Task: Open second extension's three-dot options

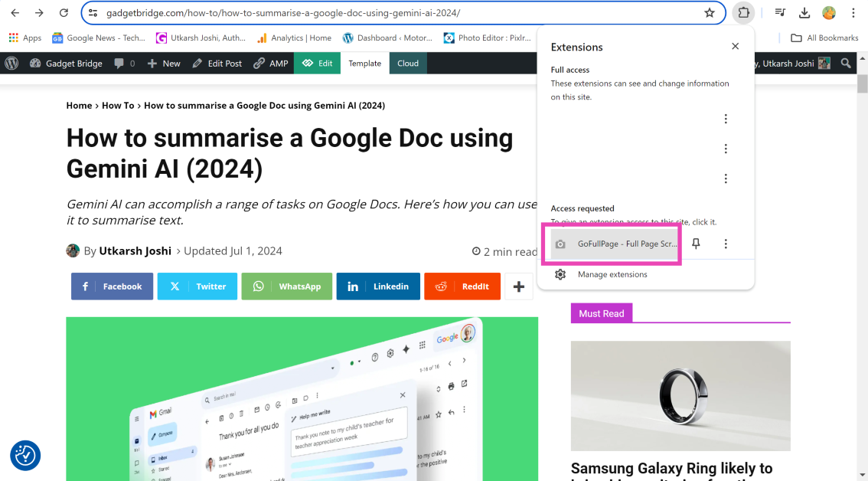Action: coord(726,149)
